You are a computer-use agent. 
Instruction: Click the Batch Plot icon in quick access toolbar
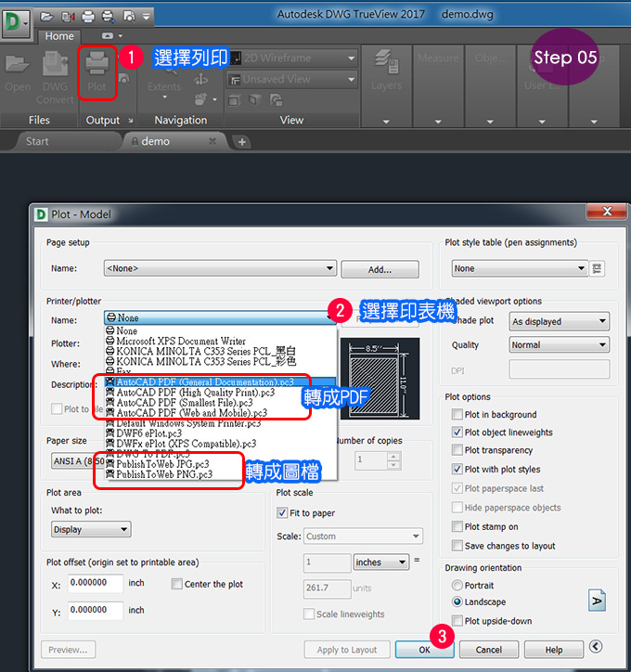pos(108,17)
